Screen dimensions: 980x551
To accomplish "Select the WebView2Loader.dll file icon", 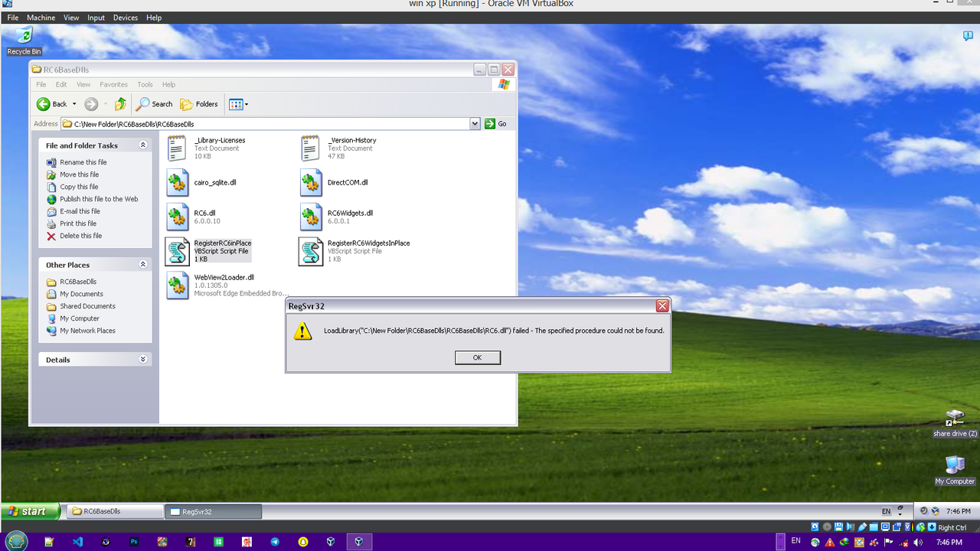I will [177, 285].
